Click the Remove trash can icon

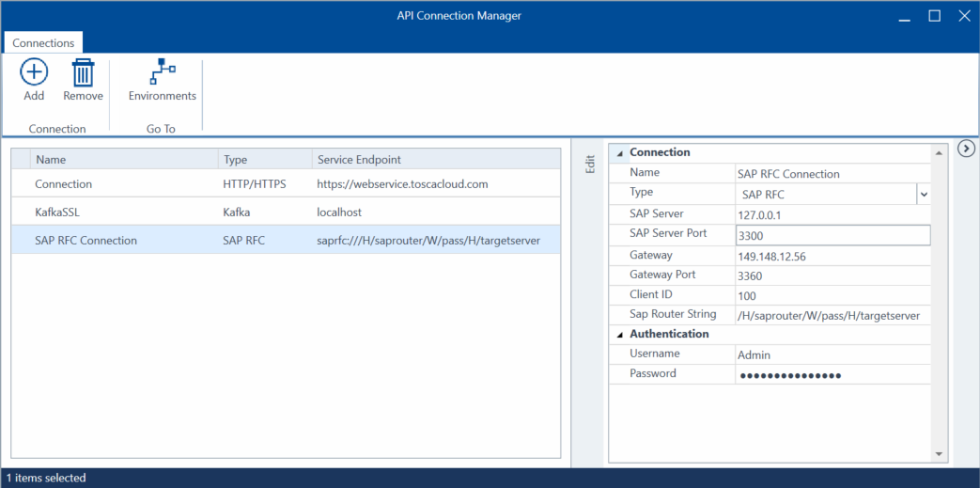click(83, 73)
